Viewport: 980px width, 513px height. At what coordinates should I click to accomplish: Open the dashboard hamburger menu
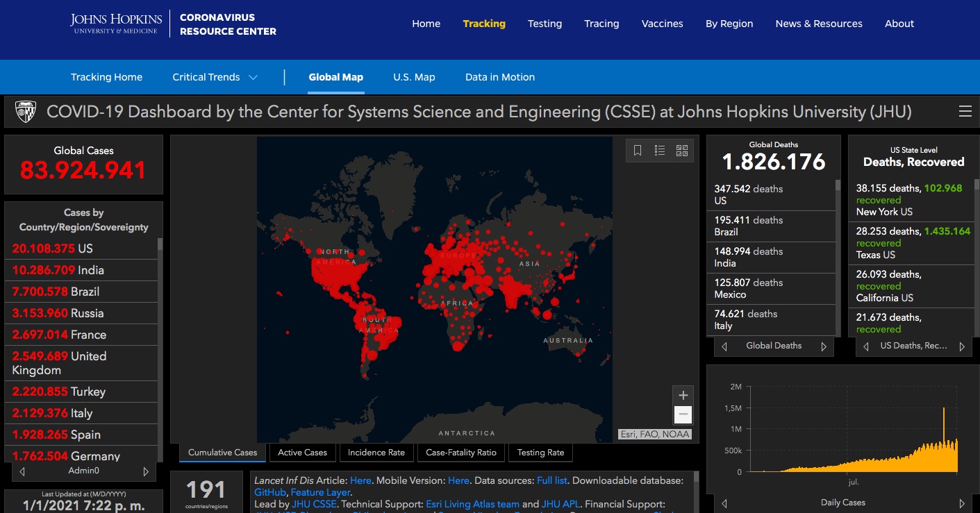965,112
